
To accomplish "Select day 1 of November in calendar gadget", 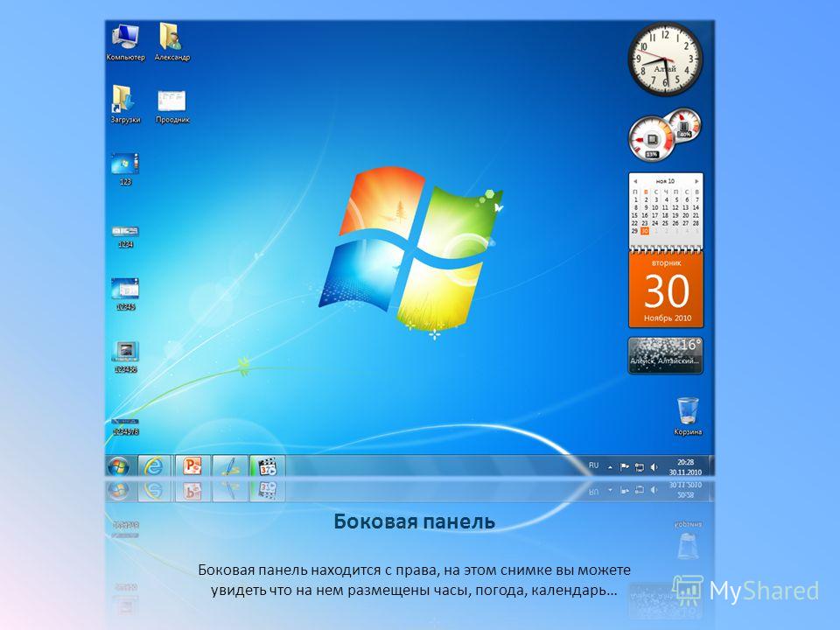I will tap(635, 199).
